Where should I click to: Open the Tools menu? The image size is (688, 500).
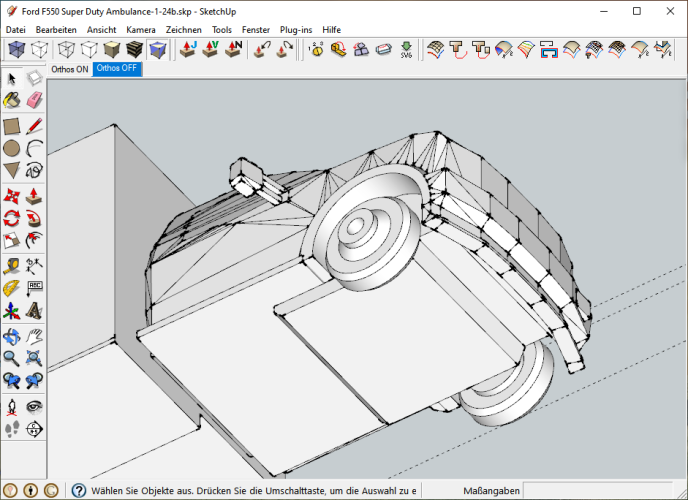[222, 30]
